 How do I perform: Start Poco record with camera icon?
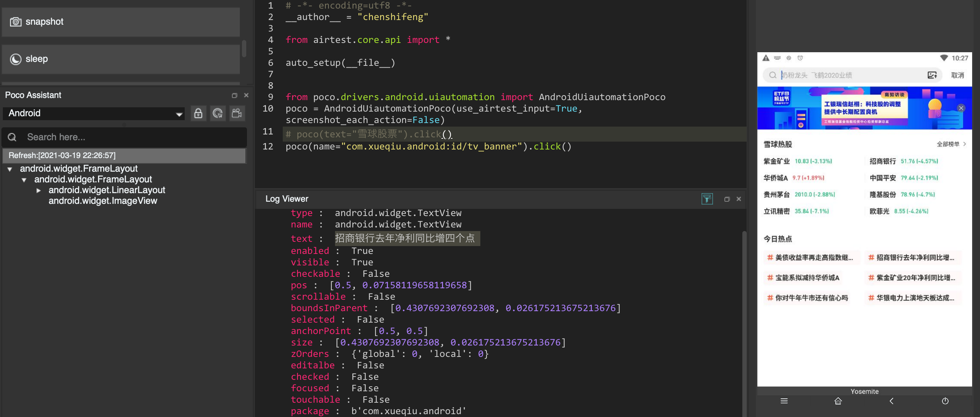(x=237, y=113)
